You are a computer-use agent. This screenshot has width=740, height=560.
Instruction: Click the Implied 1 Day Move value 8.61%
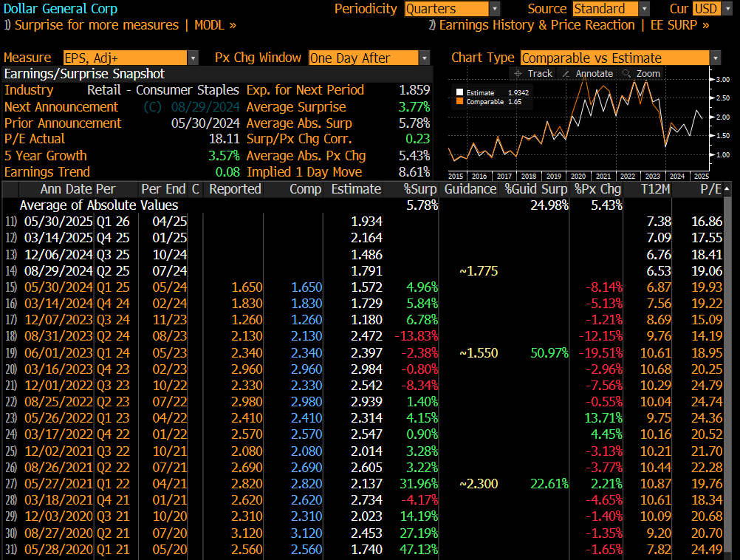414,172
